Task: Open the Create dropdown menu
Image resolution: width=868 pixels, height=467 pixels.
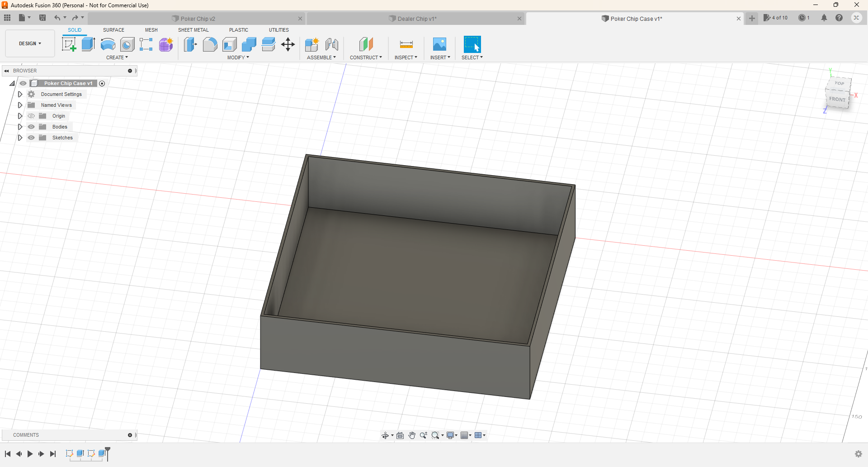Action: click(117, 57)
